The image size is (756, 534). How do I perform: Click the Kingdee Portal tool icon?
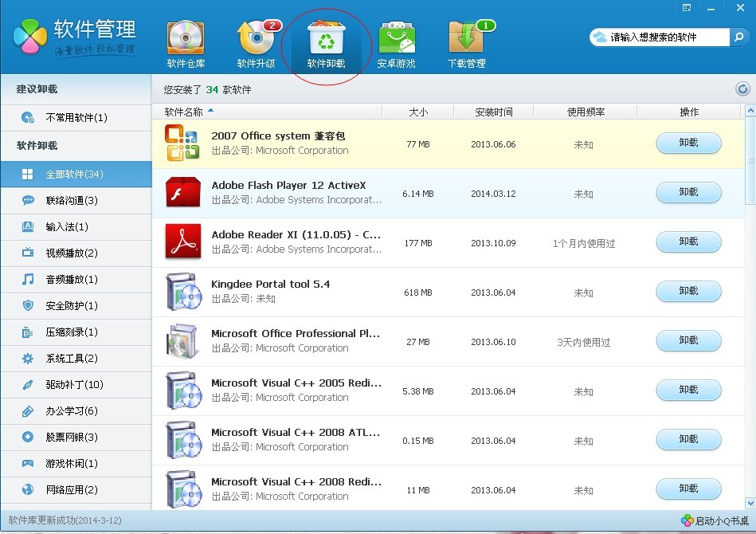click(183, 292)
